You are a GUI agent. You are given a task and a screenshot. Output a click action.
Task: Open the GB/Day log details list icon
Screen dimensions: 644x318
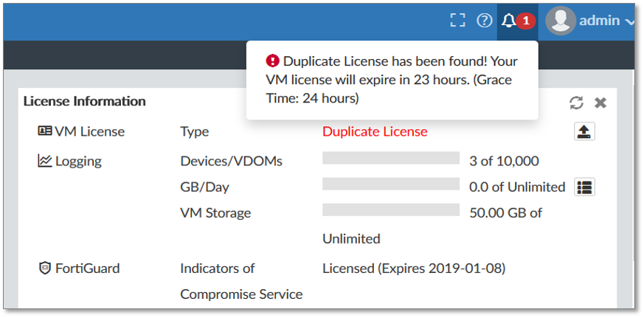tap(584, 187)
